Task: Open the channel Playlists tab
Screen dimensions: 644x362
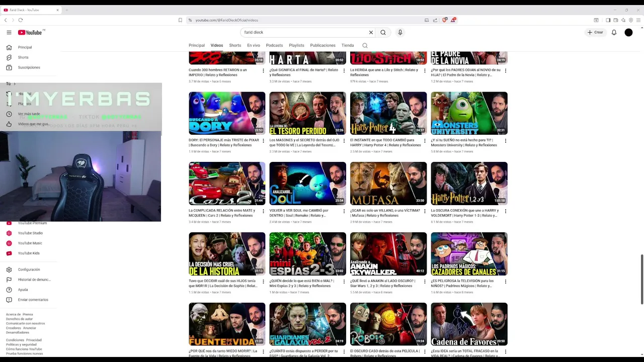Action: pyautogui.click(x=296, y=45)
